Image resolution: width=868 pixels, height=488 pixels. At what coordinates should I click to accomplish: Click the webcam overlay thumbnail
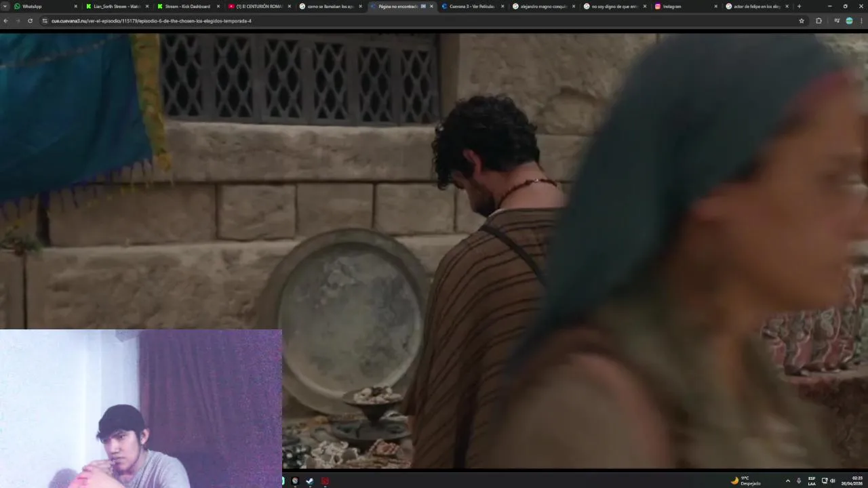click(x=140, y=409)
